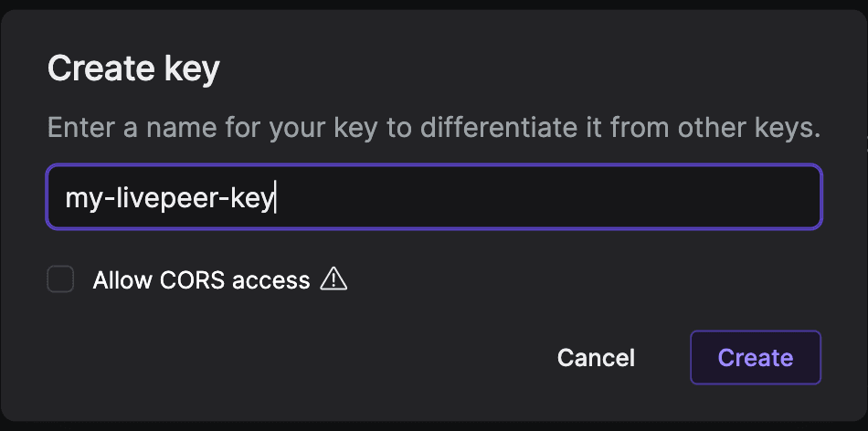868x431 pixels.
Task: Focus the key name input field
Action: [434, 197]
